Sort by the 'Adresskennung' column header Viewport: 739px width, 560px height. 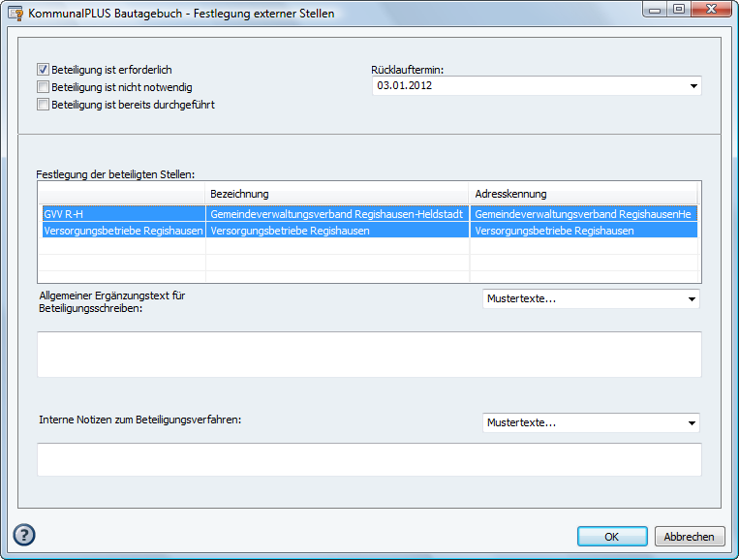click(x=583, y=194)
